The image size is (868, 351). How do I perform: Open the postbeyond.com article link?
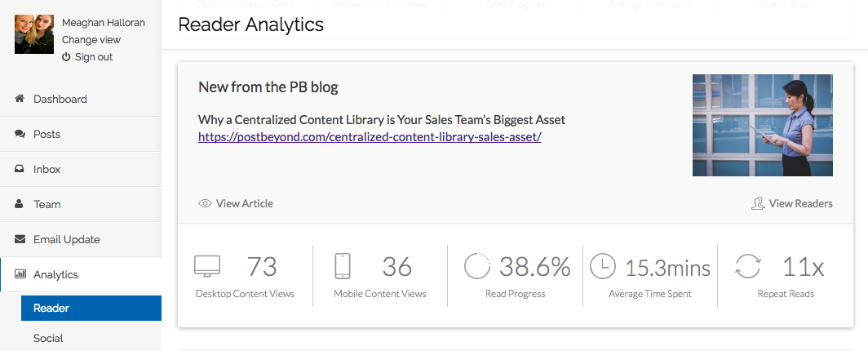click(370, 137)
